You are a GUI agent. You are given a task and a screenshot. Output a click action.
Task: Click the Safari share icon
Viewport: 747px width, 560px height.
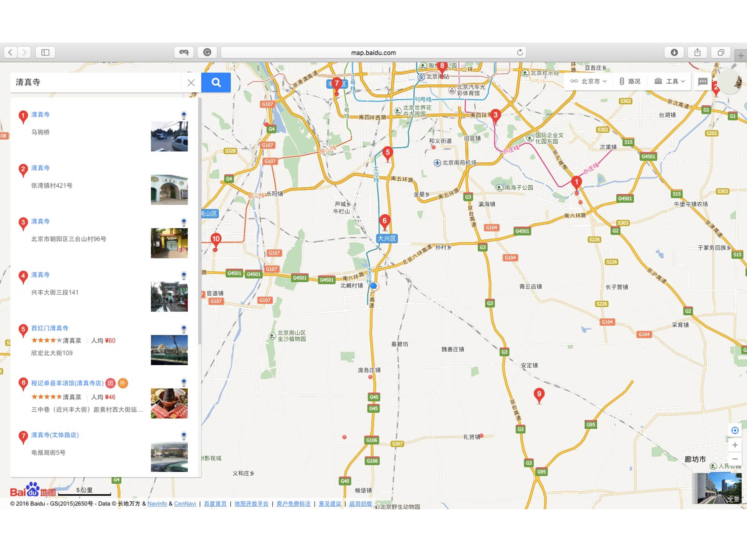(697, 52)
